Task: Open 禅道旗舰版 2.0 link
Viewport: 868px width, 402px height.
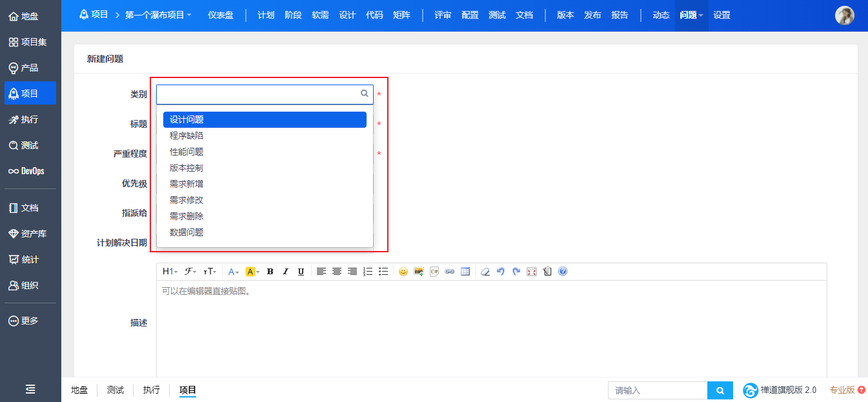Action: 780,390
